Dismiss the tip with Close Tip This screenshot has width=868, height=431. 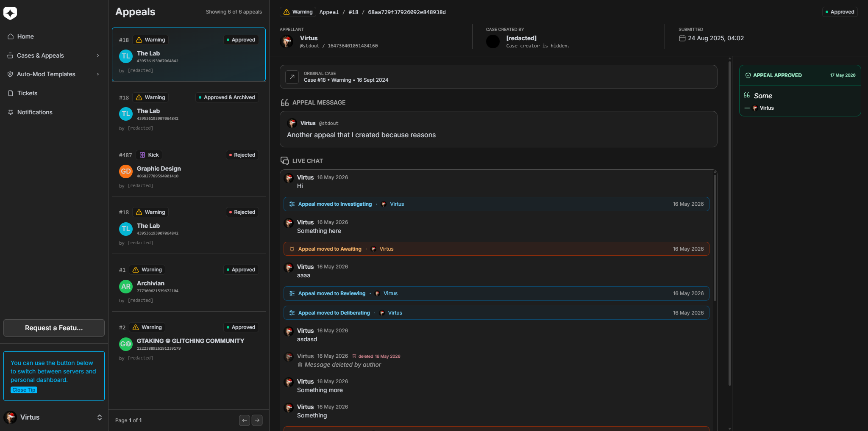click(x=24, y=390)
